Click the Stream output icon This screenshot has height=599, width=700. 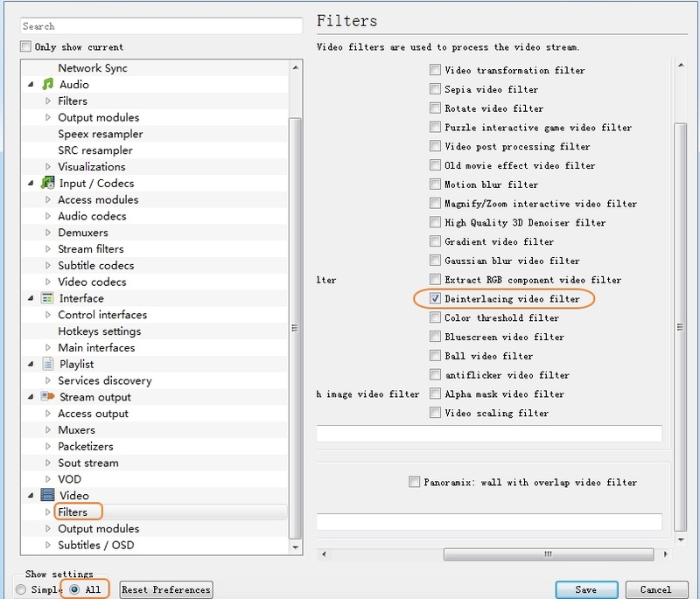[x=47, y=397]
